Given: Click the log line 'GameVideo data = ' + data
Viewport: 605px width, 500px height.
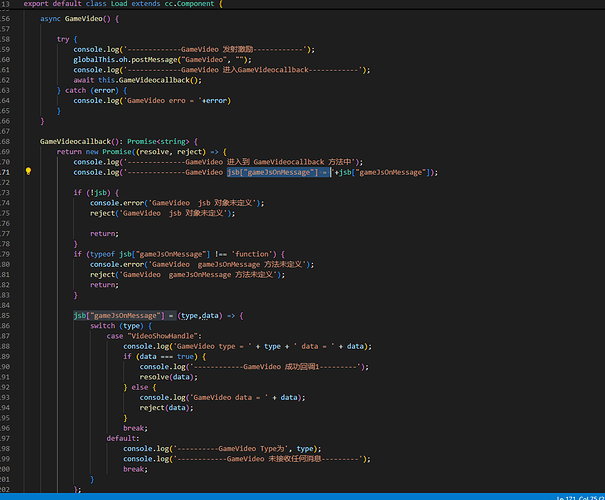Looking at the screenshot, I should click(x=222, y=397).
